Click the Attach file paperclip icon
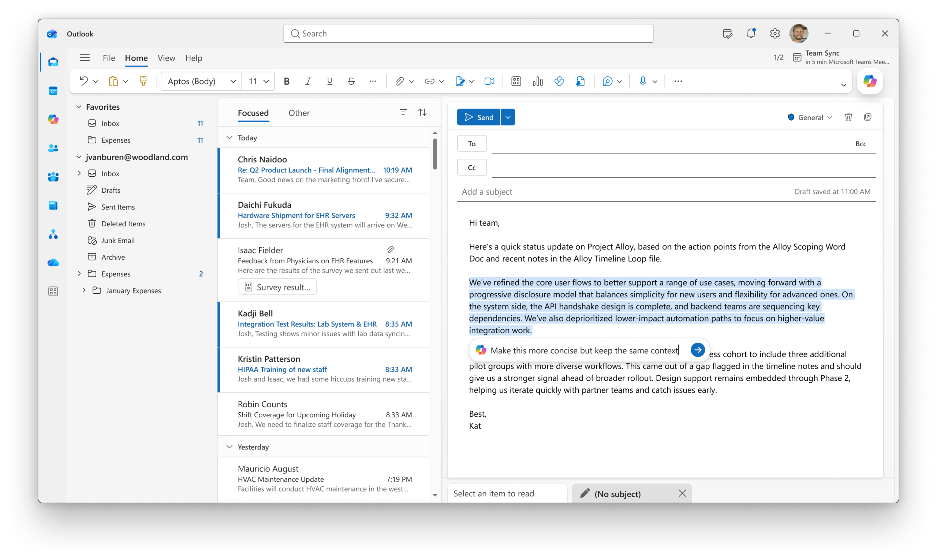The image size is (937, 560). pos(399,81)
